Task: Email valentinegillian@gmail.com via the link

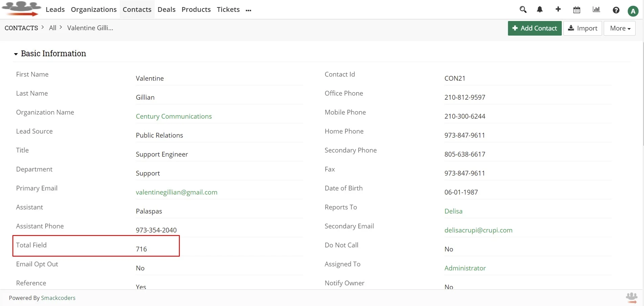Action: coord(176,192)
